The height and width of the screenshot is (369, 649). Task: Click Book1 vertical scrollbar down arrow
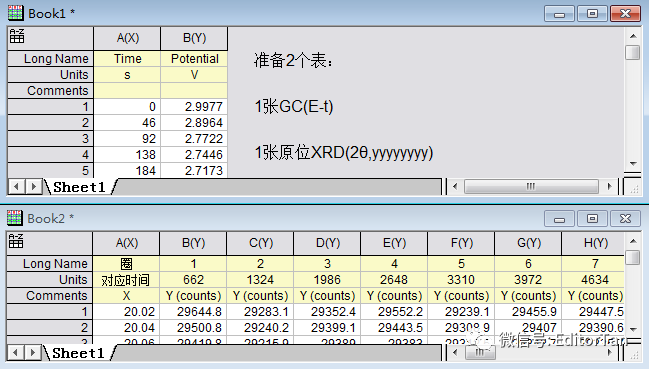pyautogui.click(x=633, y=164)
